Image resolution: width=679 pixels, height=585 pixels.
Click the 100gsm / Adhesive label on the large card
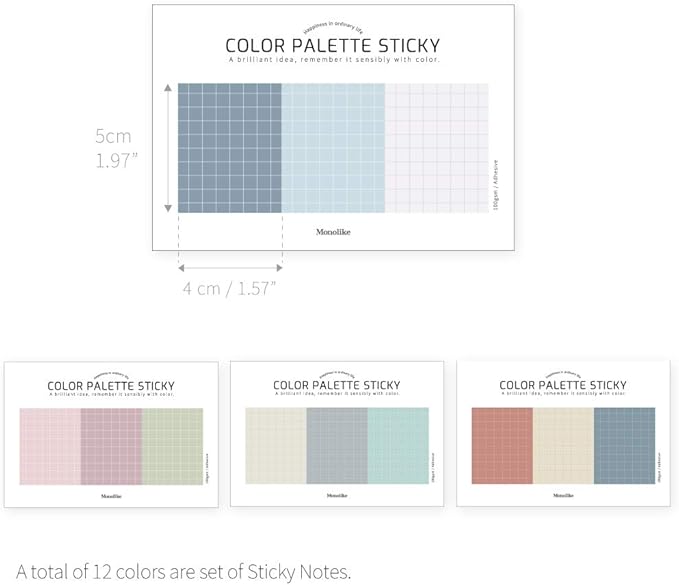coord(496,184)
